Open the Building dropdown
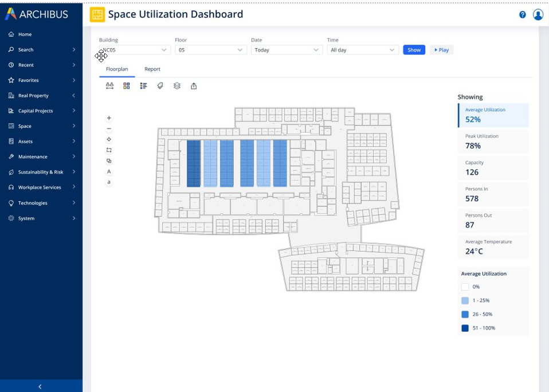Image resolution: width=549 pixels, height=392 pixels. 135,50
